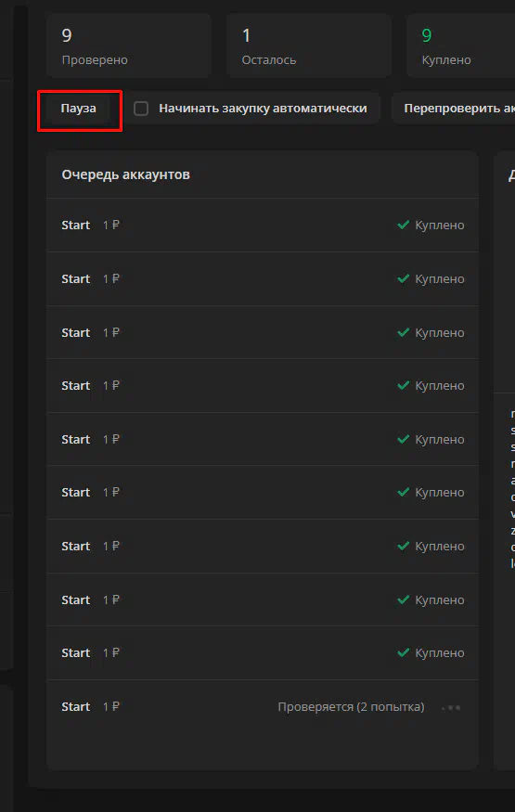Image resolution: width=515 pixels, height=812 pixels.
Task: Click green checkmark in sixth queue row
Action: (404, 492)
